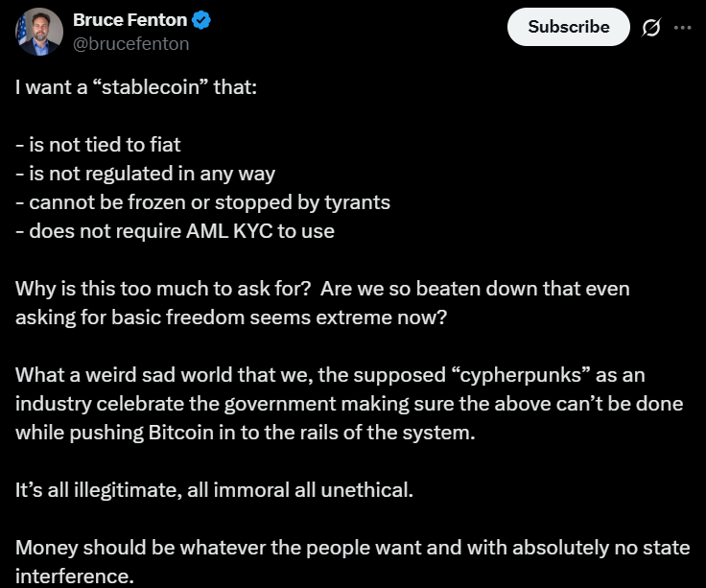The width and height of the screenshot is (706, 588).
Task: Open the Bruce Fenton display name link
Action: tap(129, 20)
